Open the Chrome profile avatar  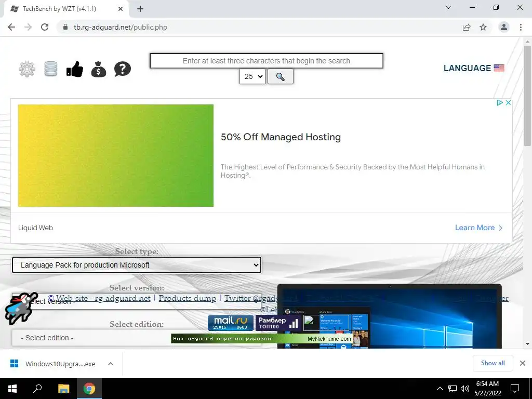click(504, 27)
